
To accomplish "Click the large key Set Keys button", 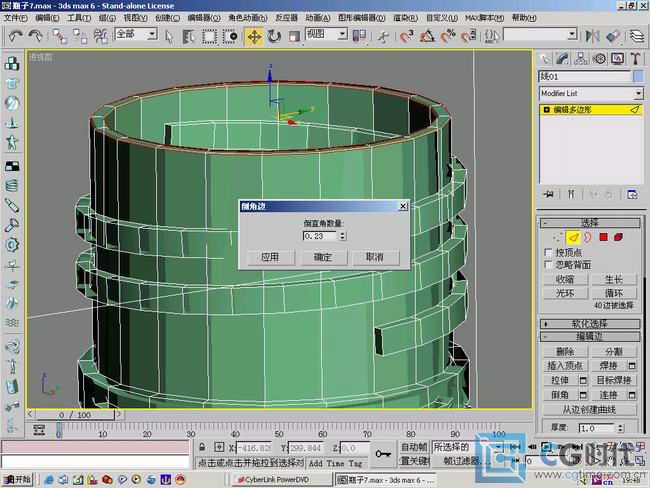I will tap(383, 454).
